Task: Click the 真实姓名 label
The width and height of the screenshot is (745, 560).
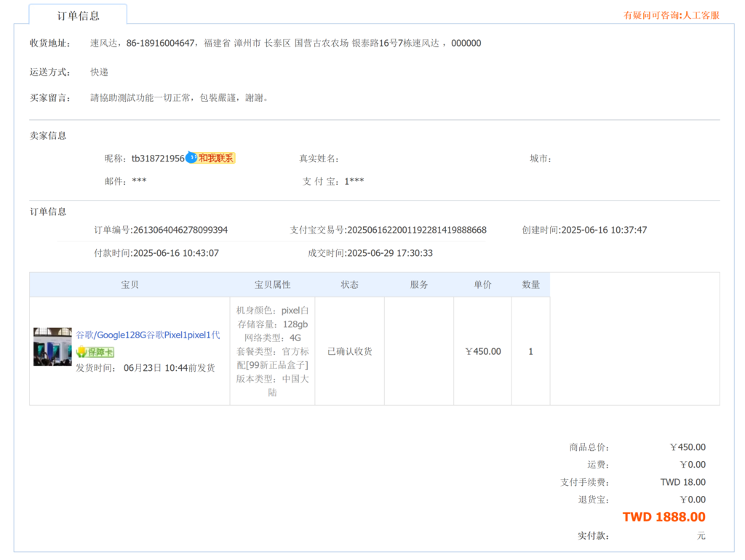Action: (x=319, y=159)
